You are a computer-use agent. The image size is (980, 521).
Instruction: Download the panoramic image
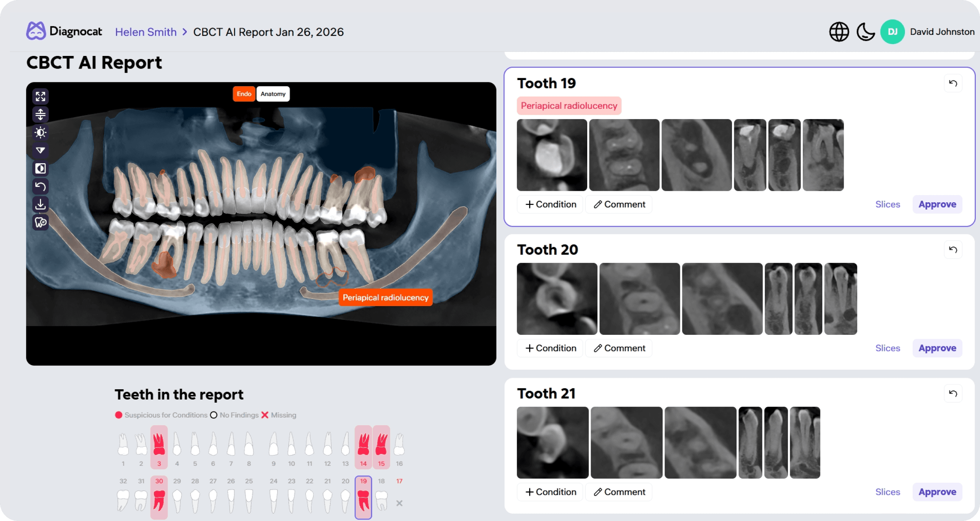click(41, 204)
